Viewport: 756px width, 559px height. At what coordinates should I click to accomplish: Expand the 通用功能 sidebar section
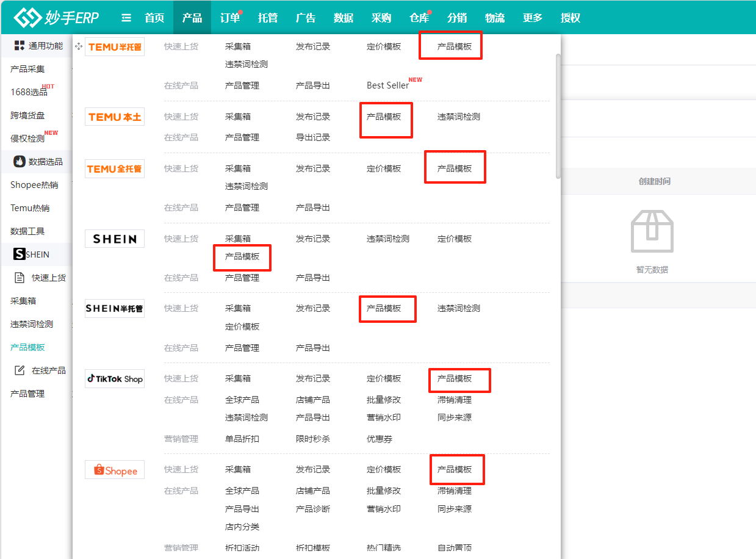[39, 46]
